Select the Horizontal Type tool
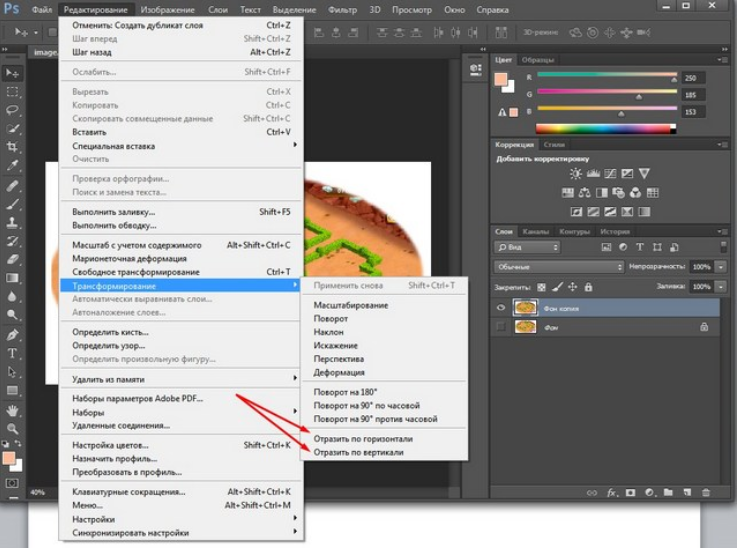 click(12, 353)
